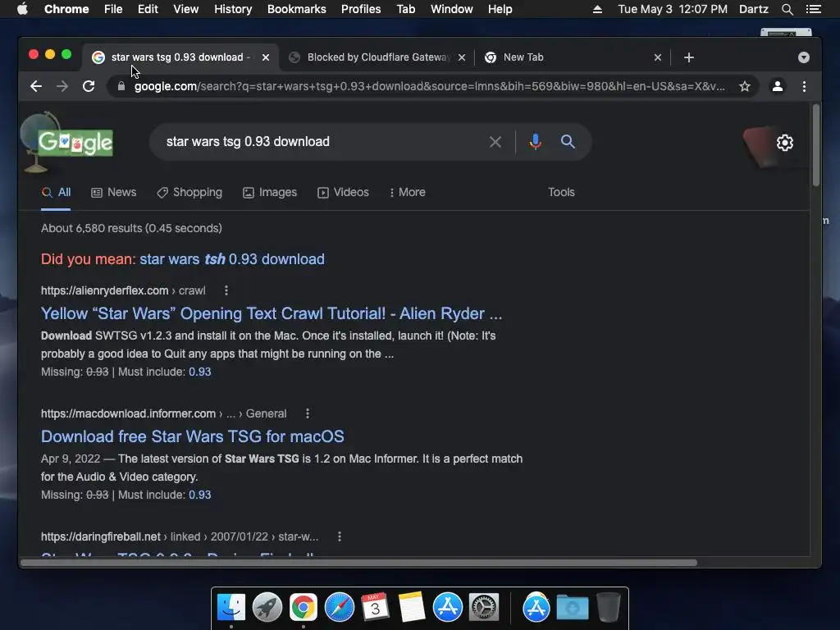Close the Blocked by Cloudflare Gateway tab
Screen dimensions: 840x630
point(462,57)
